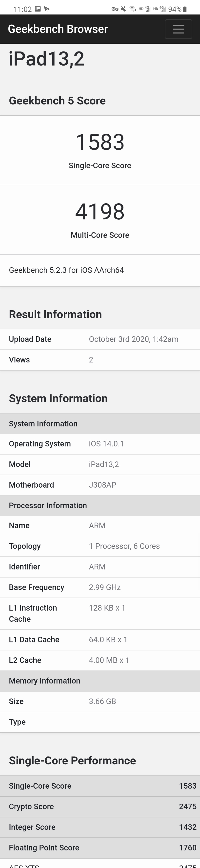The image size is (200, 868).
Task: Select the motherboard value J308AP
Action: coord(102,485)
